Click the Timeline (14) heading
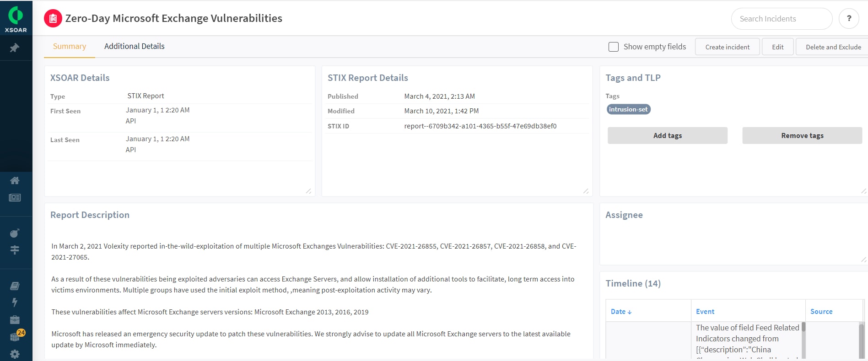The image size is (868, 361). (x=633, y=283)
